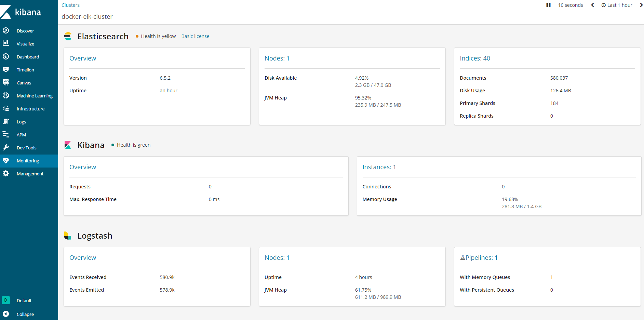Click the Pipelines beaker icon

pyautogui.click(x=462, y=258)
